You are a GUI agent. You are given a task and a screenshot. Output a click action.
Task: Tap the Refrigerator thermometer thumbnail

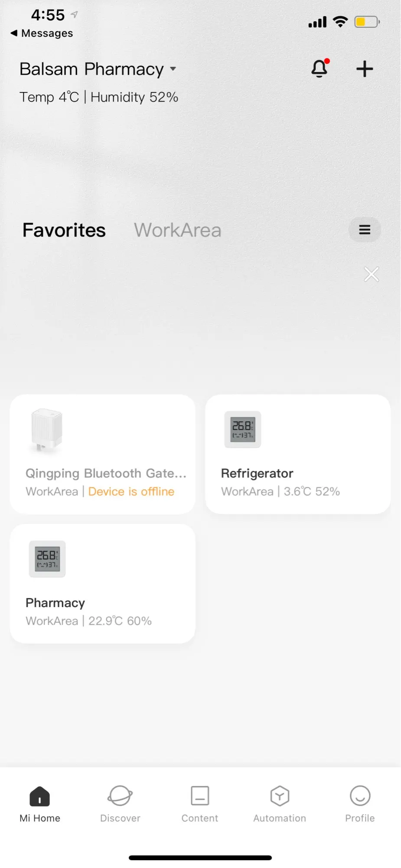(243, 429)
